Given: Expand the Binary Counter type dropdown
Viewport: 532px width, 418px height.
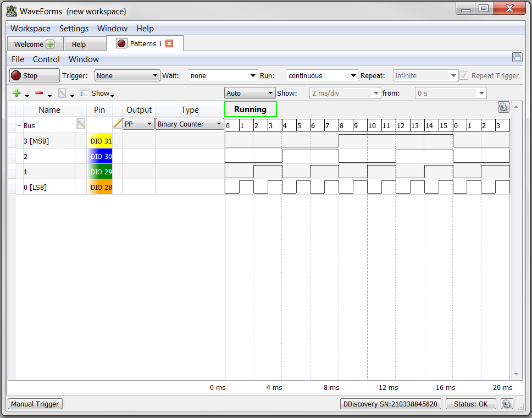Looking at the screenshot, I should (x=189, y=124).
